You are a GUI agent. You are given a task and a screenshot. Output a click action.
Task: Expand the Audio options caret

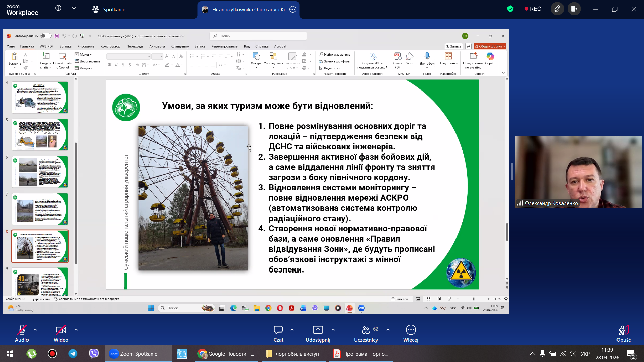pos(35,330)
